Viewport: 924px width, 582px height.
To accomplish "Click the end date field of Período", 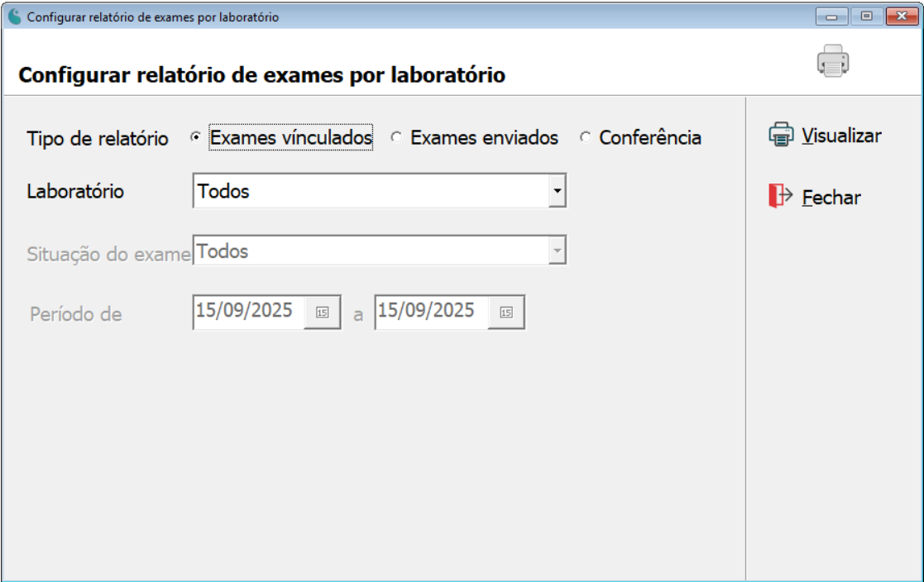I will [x=432, y=312].
